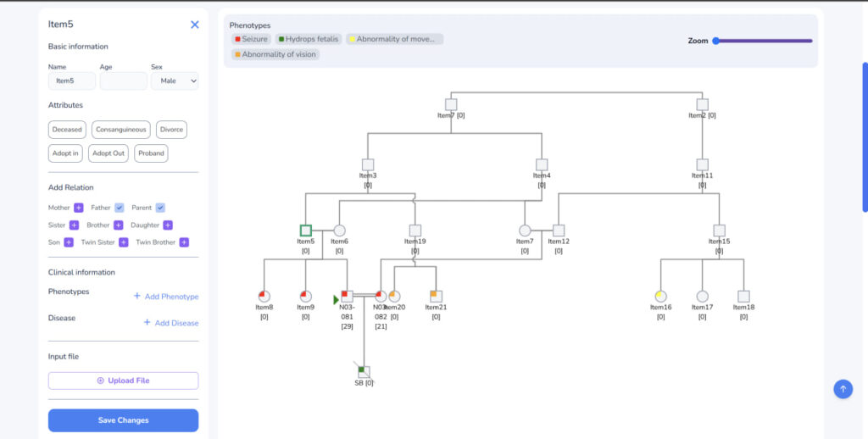Click Add Disease link
The image size is (868, 439).
click(x=171, y=323)
